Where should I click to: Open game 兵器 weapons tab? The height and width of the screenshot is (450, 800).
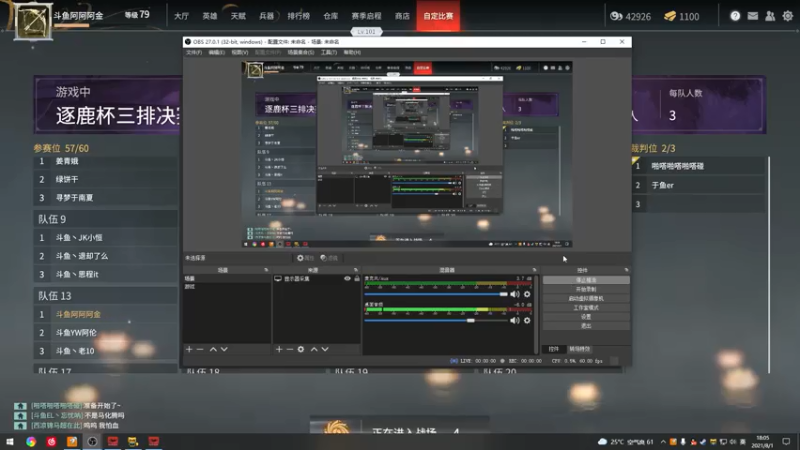[266, 16]
